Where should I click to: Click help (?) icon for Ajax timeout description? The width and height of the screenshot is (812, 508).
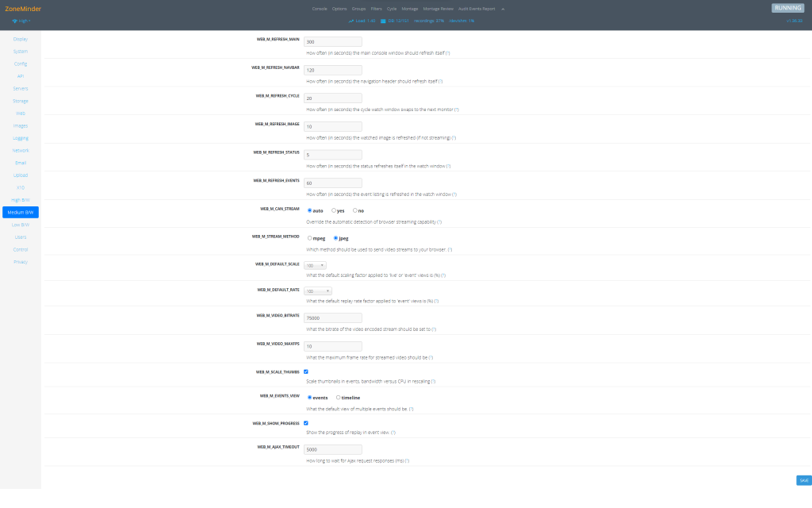click(x=407, y=460)
